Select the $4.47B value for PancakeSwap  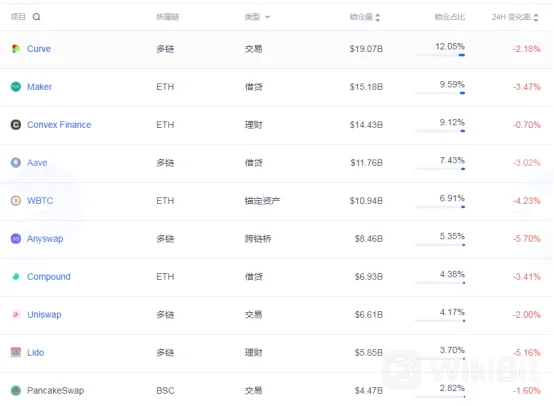click(369, 390)
